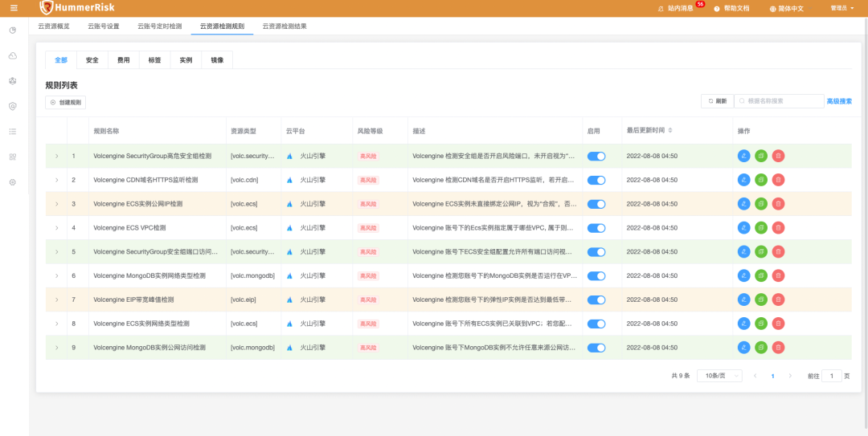
Task: Toggle enable switch for MongoDB实例网络类型检测
Action: pyautogui.click(x=596, y=275)
